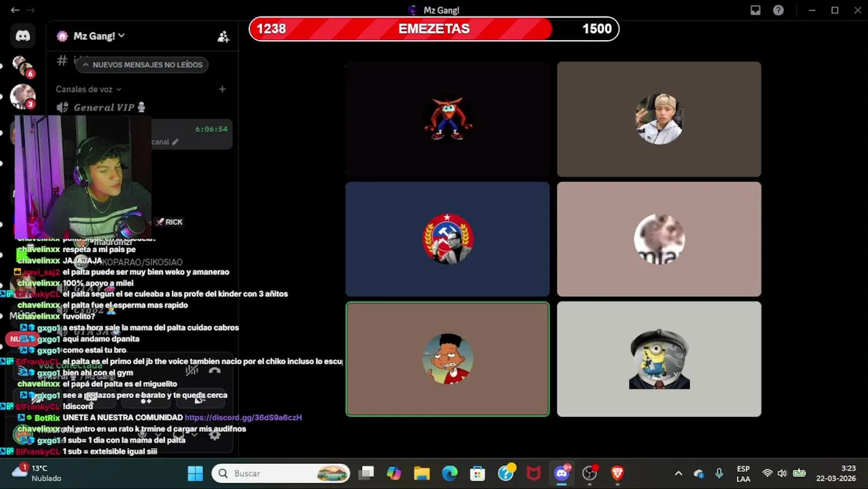Click microphone in-use tray icon

coord(719,473)
